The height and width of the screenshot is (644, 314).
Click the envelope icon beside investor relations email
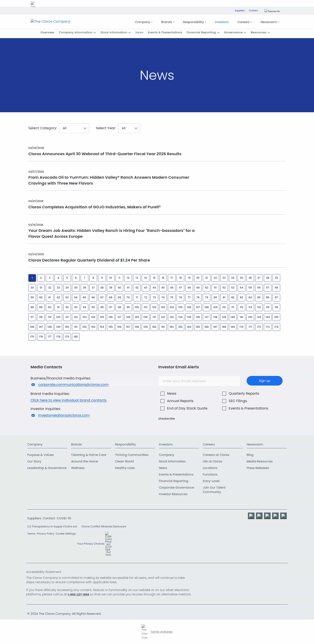coord(33,415)
